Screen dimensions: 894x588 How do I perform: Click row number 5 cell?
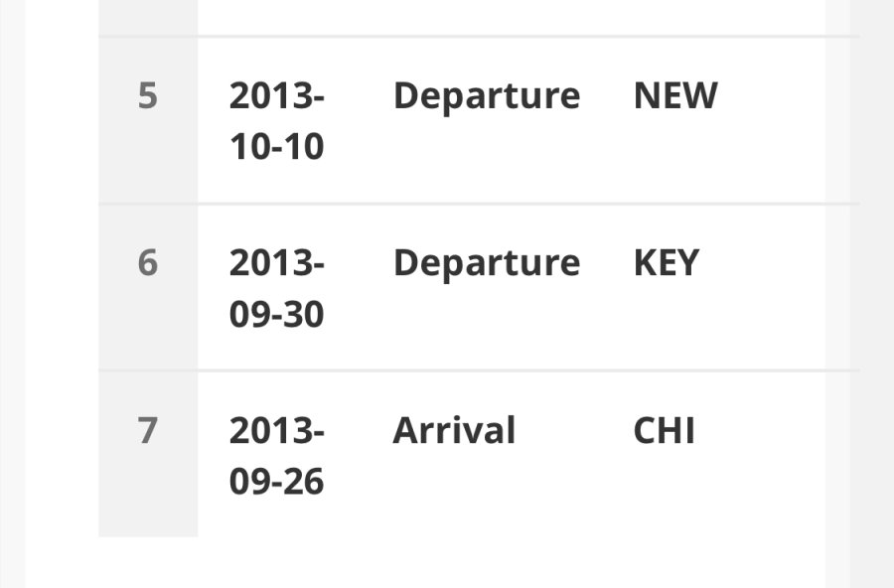(x=147, y=97)
